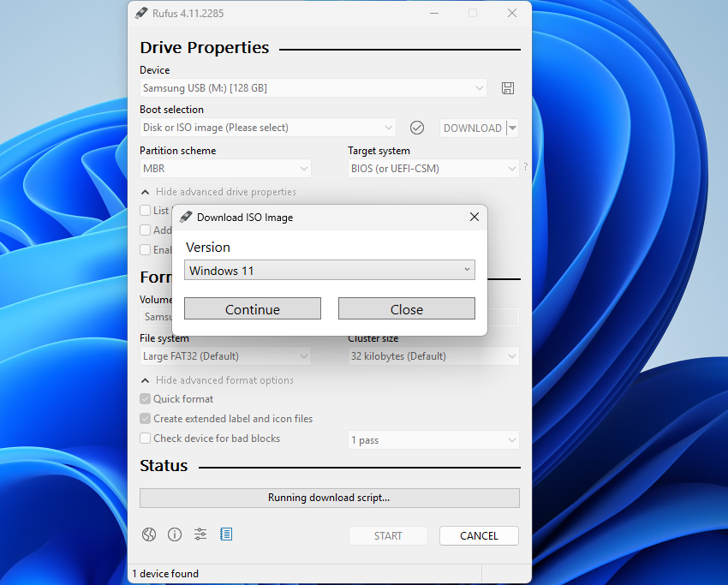This screenshot has height=585, width=728.
Task: Click the Running download script progress bar
Action: click(329, 498)
